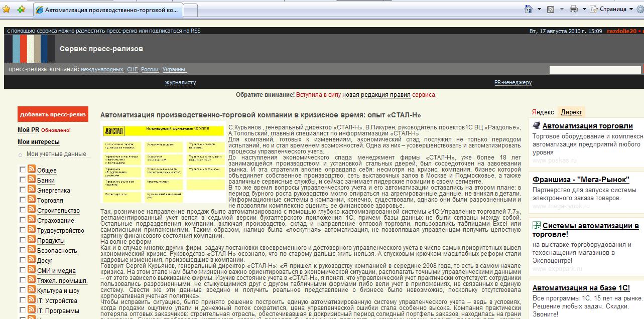Follow the новая редакция правил link

tap(376, 95)
